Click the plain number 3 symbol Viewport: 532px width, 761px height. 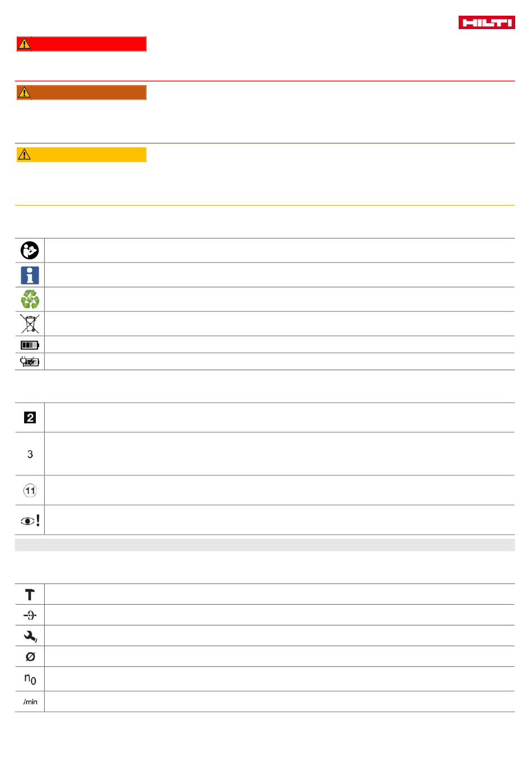[30, 454]
